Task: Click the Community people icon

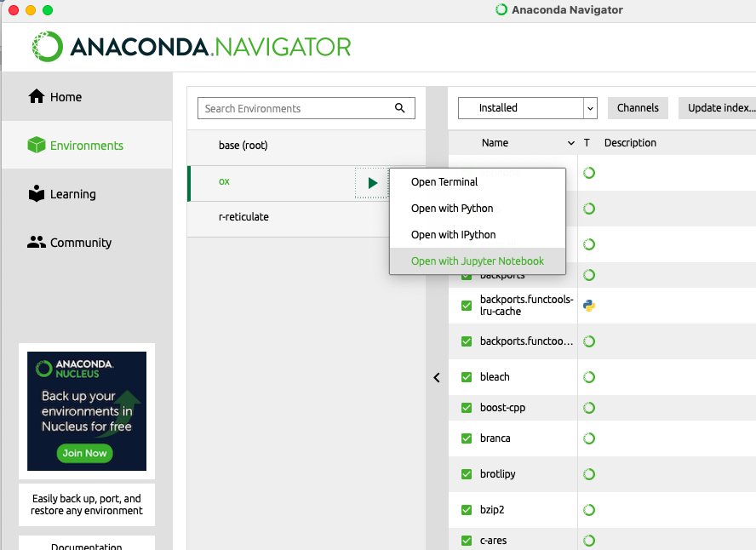Action: [x=36, y=242]
